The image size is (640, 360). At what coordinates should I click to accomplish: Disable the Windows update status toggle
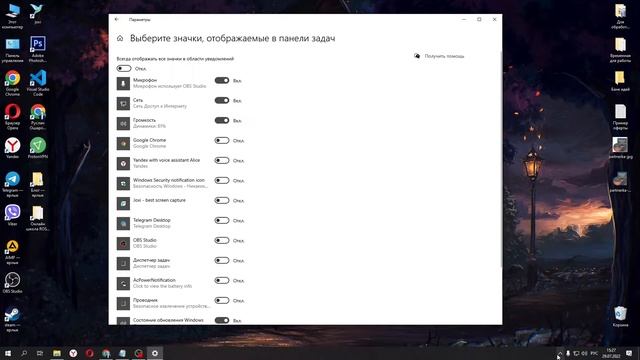(x=222, y=320)
